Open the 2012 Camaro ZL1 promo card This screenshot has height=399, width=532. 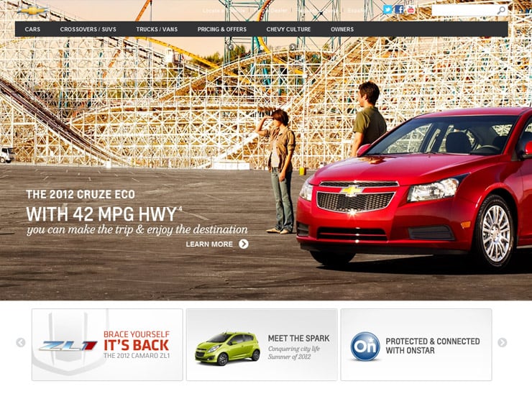107,344
